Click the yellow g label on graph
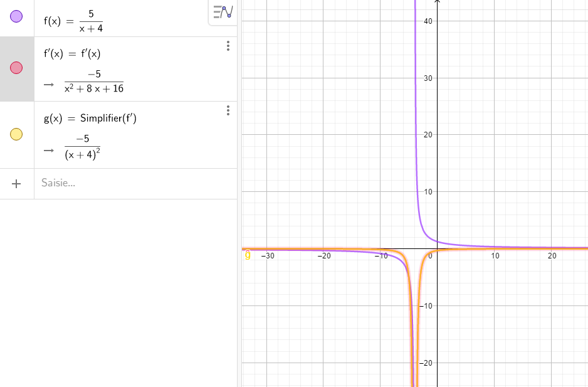 248,255
